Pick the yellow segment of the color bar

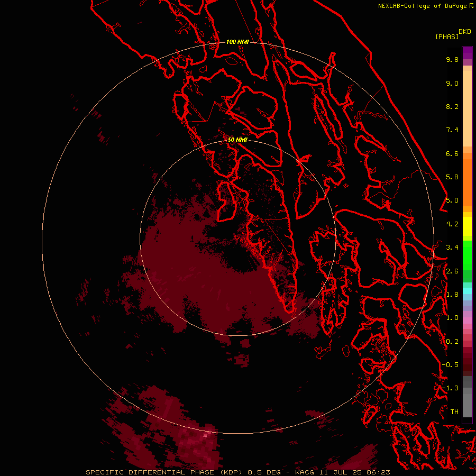tap(467, 226)
